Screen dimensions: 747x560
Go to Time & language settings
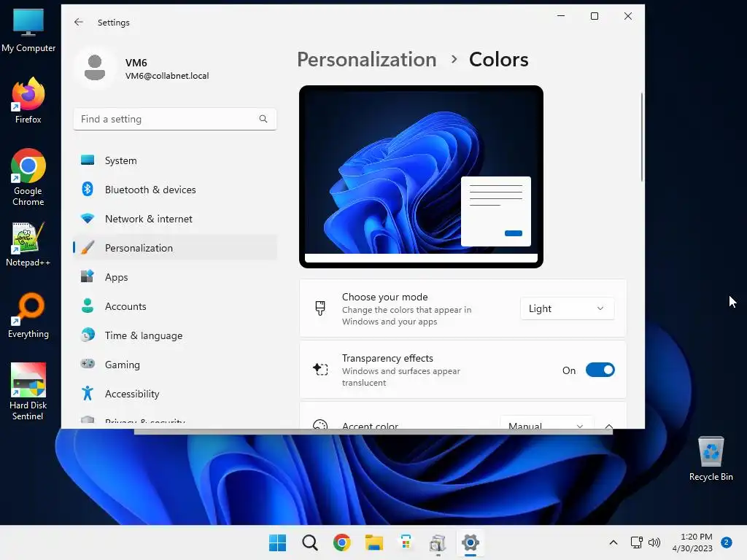[x=175, y=335]
